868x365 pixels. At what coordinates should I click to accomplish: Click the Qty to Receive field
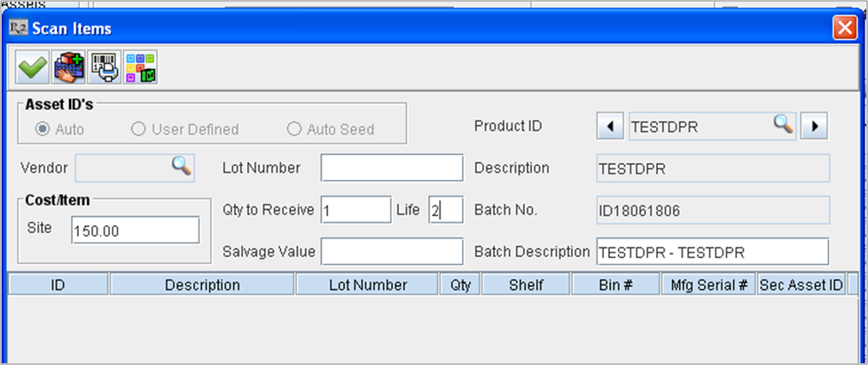click(355, 210)
